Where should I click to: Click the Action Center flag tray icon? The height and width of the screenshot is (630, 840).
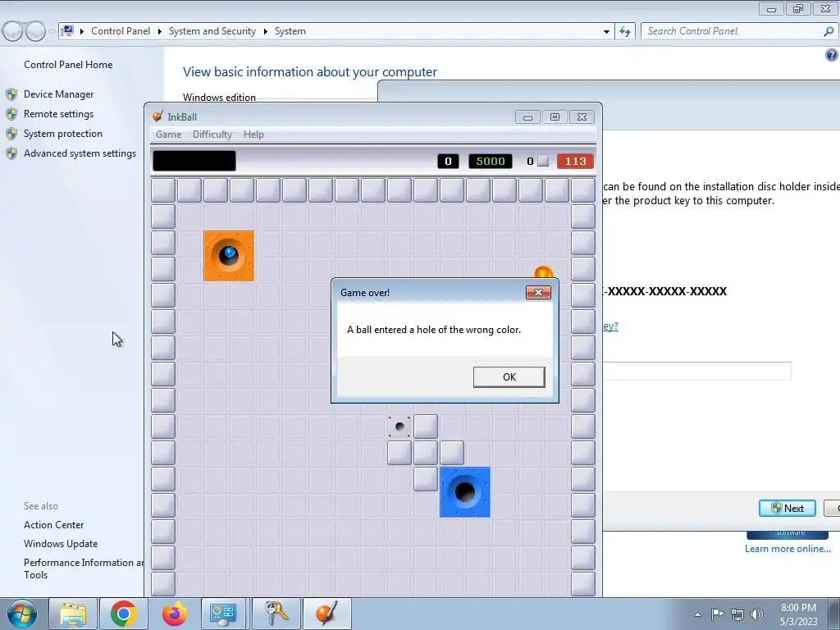pos(717,614)
